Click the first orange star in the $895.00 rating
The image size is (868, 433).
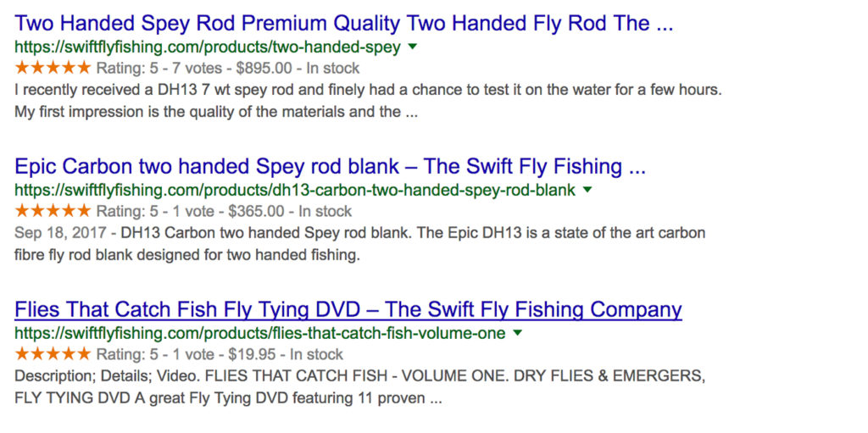[22, 68]
